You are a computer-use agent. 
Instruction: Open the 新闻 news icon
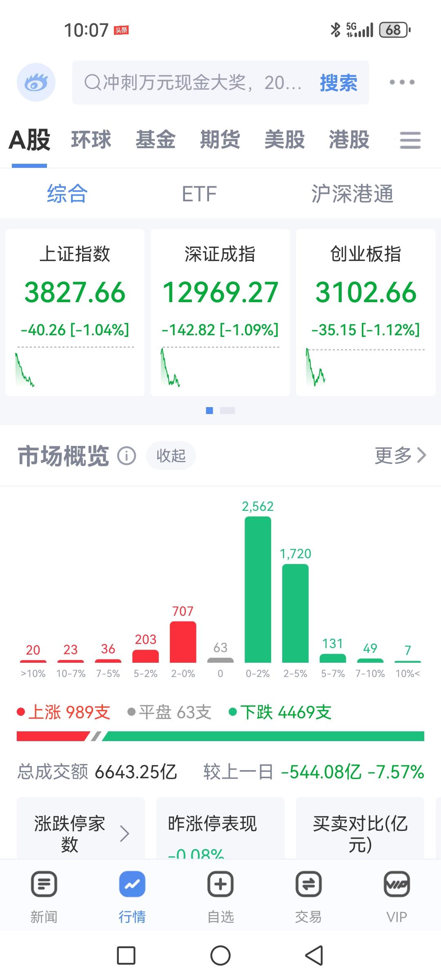click(44, 884)
